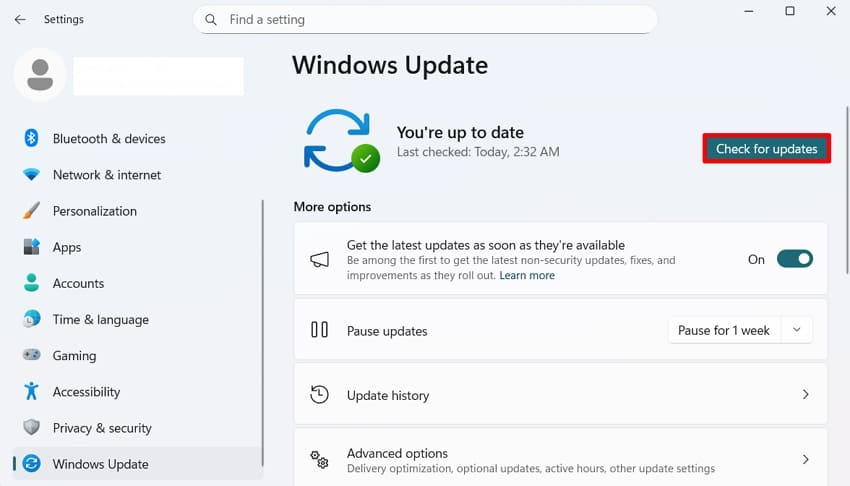Viewport: 850px width, 486px height.
Task: Click the 'Windows Update' page title
Action: 390,66
